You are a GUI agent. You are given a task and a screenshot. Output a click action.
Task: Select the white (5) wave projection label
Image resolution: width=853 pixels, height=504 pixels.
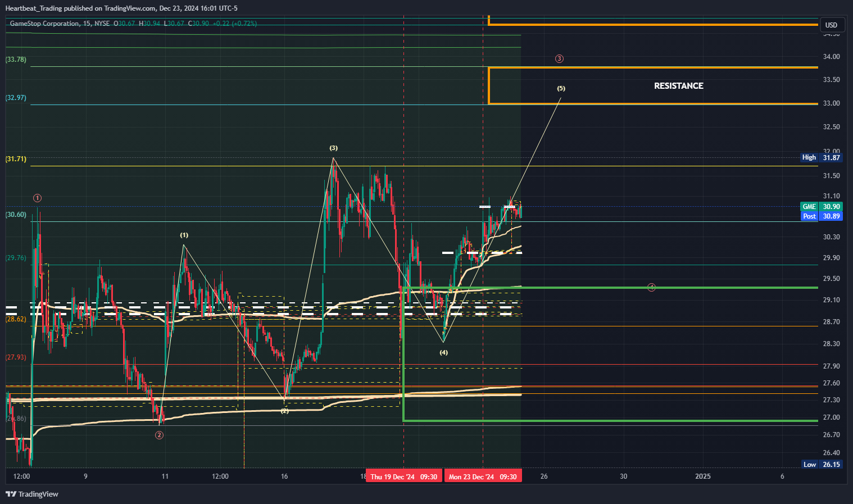point(561,88)
